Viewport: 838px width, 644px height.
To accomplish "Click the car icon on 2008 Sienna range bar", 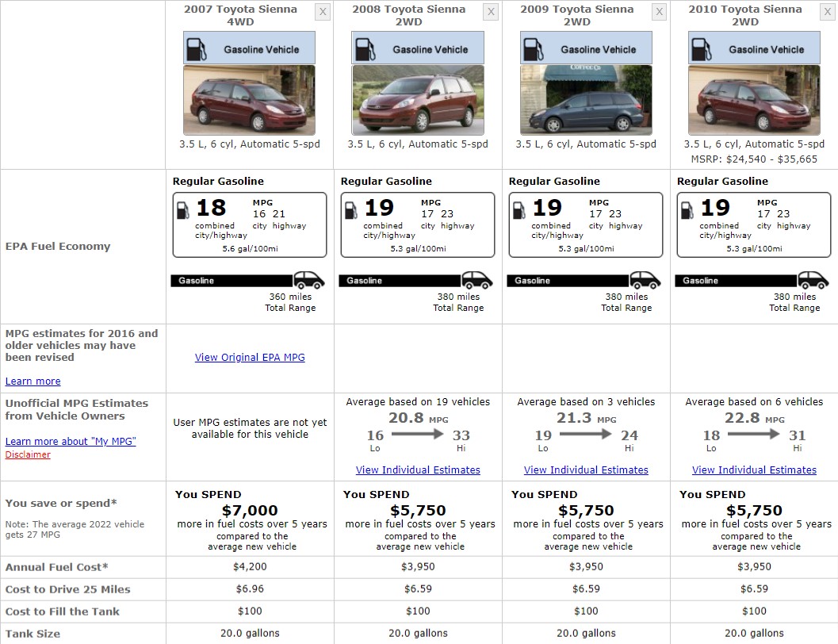I will click(477, 280).
